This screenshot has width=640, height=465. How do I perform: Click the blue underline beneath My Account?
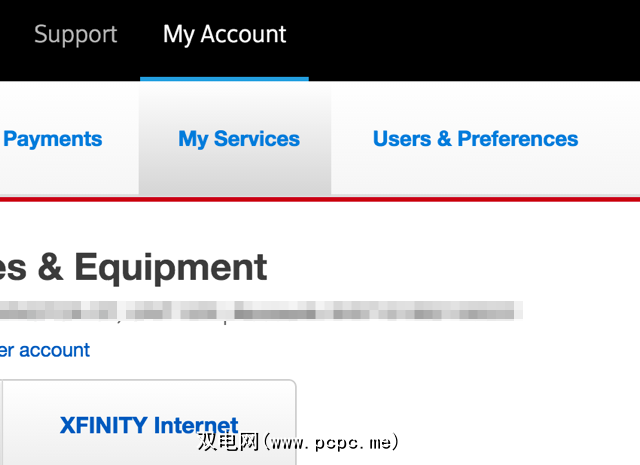[224, 78]
